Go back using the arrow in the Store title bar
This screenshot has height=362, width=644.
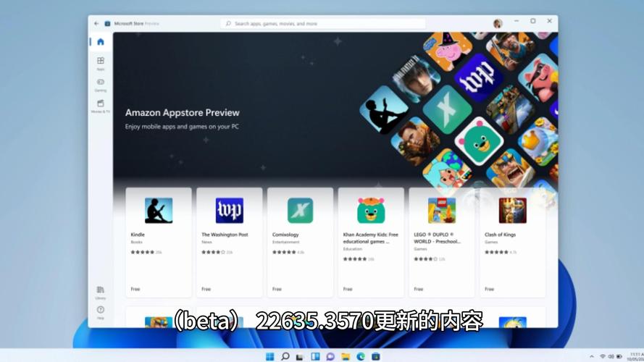(x=96, y=23)
